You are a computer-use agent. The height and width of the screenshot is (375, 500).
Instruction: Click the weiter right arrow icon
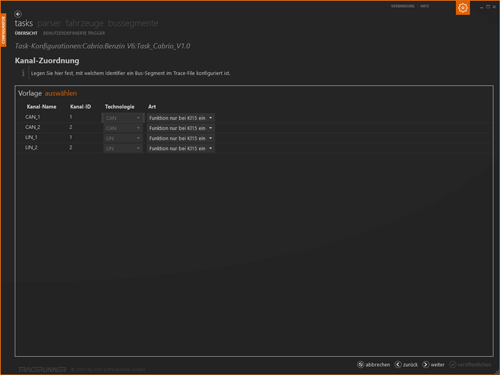(426, 364)
